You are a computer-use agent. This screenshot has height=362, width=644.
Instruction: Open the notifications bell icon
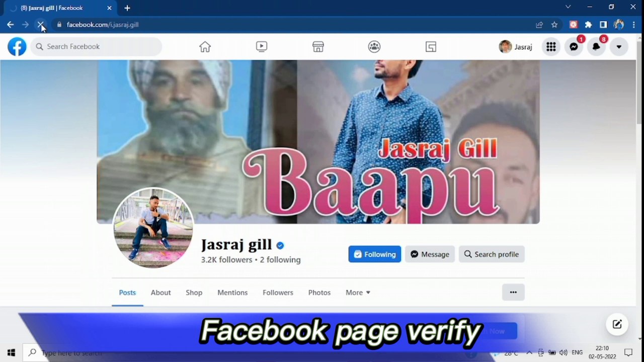tap(596, 47)
